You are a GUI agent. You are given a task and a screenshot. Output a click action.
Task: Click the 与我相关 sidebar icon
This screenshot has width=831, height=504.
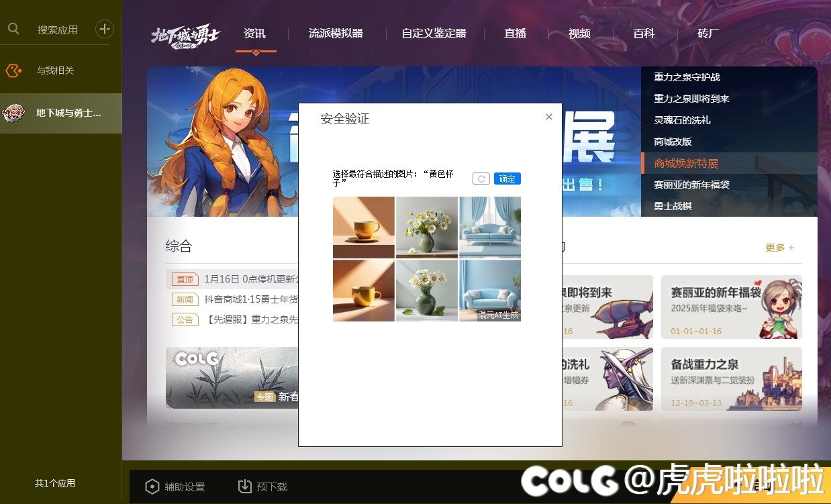(13, 70)
